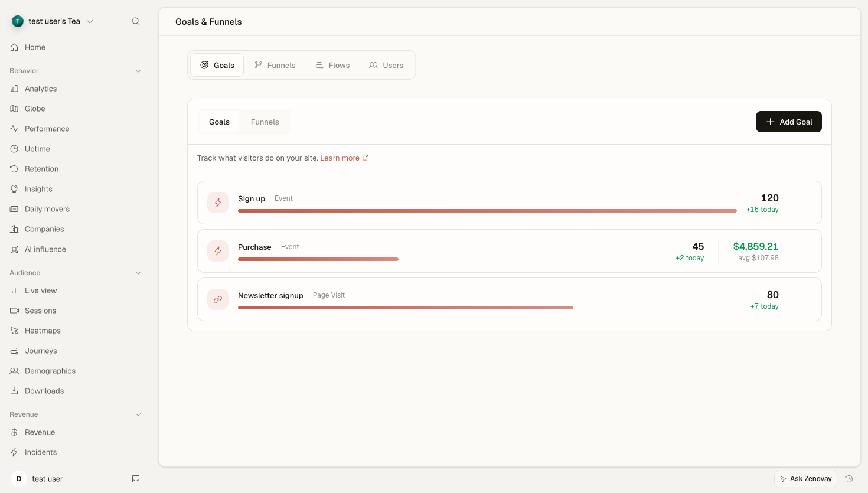The height and width of the screenshot is (493, 868).
Task: Click the 120 sign up count
Action: (x=770, y=198)
